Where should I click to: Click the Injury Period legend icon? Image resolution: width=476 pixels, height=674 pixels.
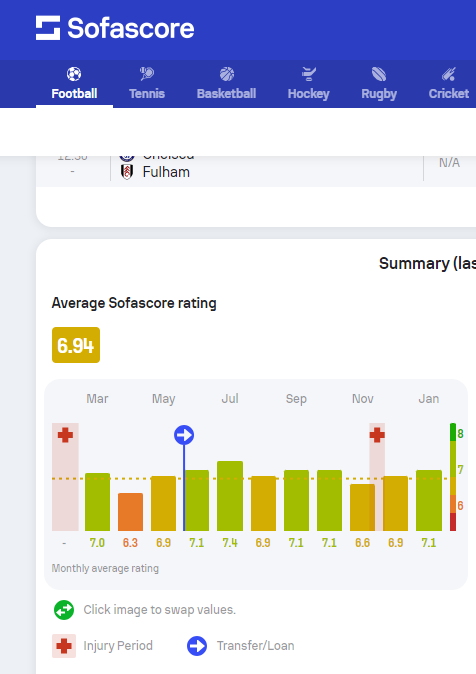[x=64, y=646]
